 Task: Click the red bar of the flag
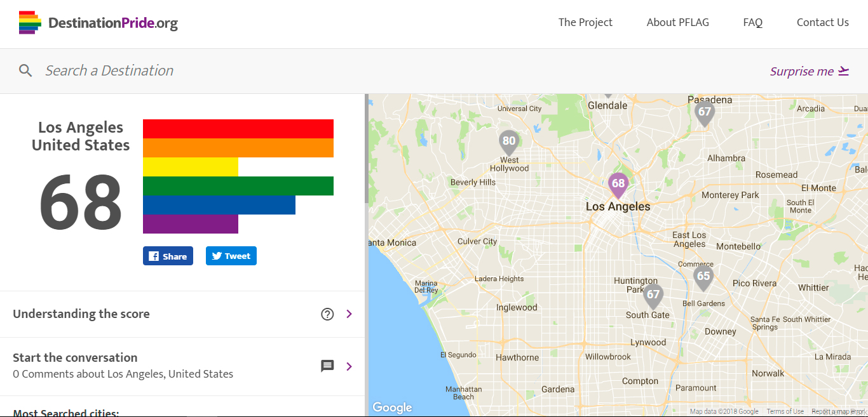238,129
